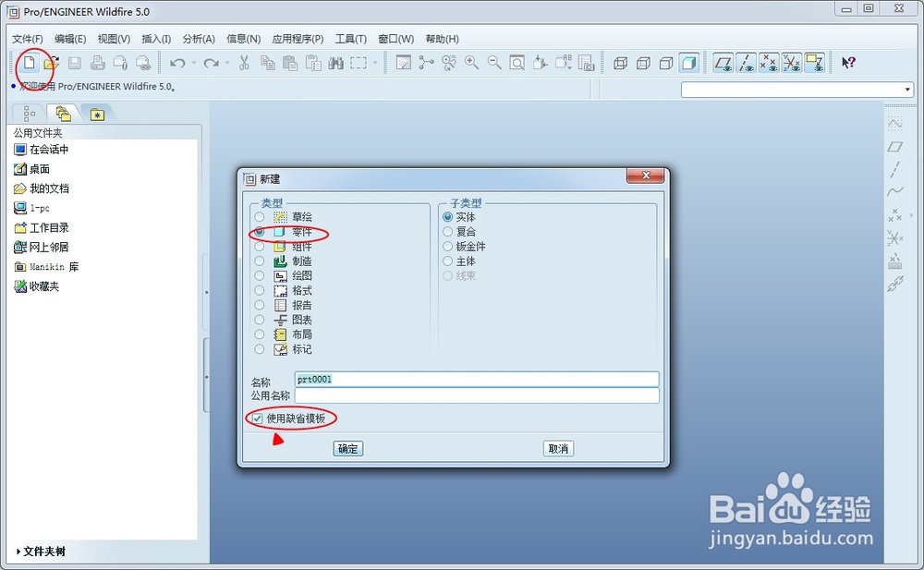924x570 pixels.
Task: Click the Cut scissors icon
Action: pos(244,63)
